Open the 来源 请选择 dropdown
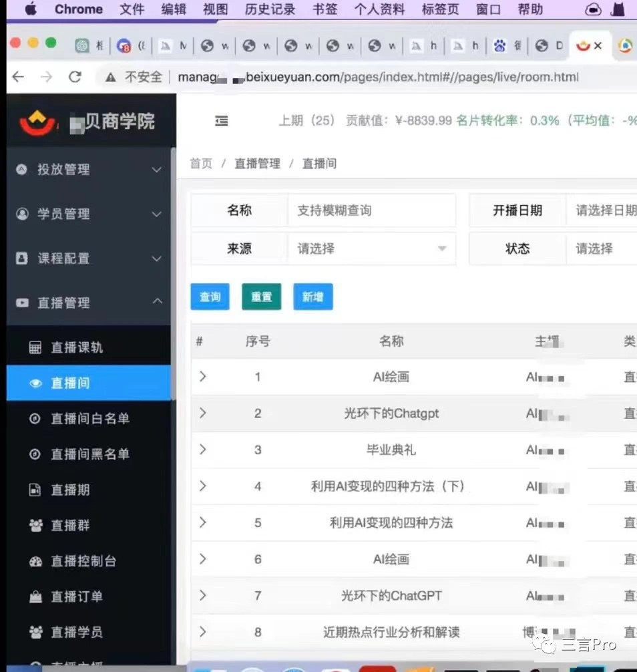 tap(371, 248)
